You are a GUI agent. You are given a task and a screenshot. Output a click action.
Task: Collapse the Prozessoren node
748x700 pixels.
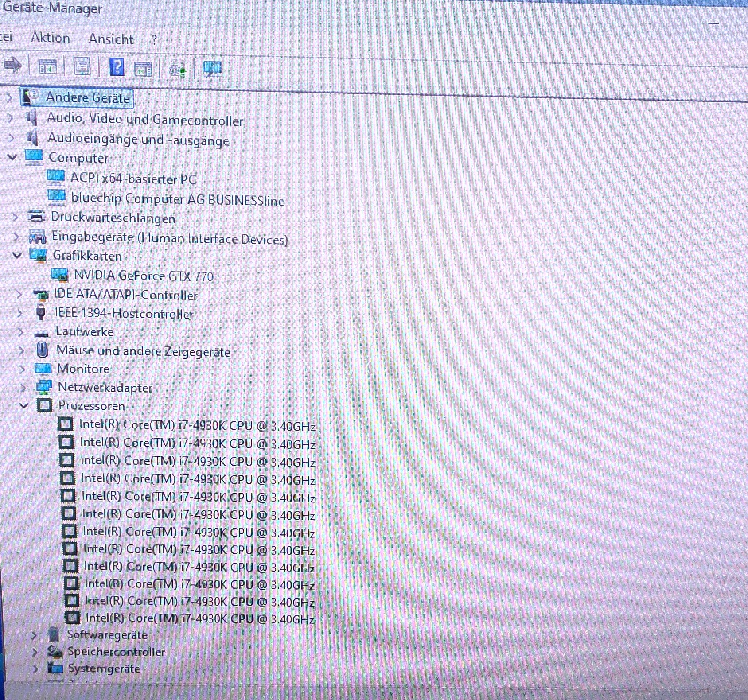point(24,405)
